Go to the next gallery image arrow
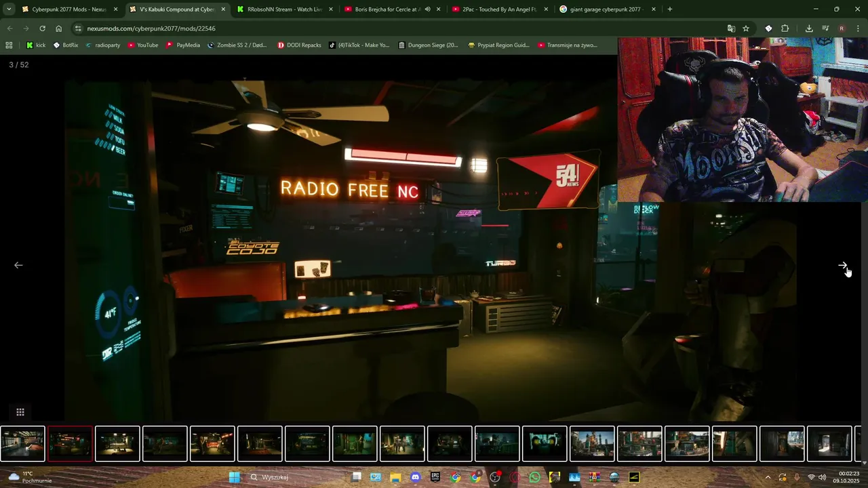 pos(842,265)
